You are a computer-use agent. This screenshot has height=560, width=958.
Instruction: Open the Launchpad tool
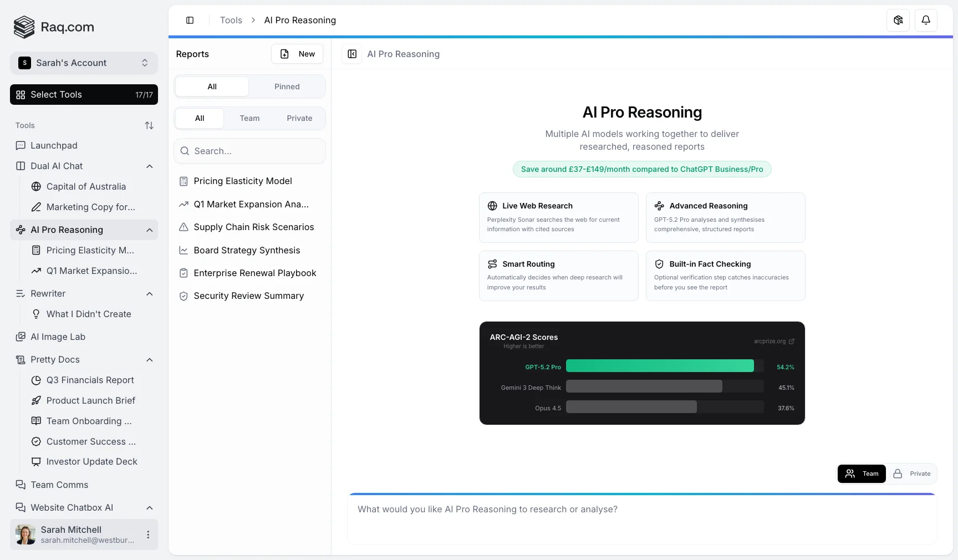click(x=54, y=146)
